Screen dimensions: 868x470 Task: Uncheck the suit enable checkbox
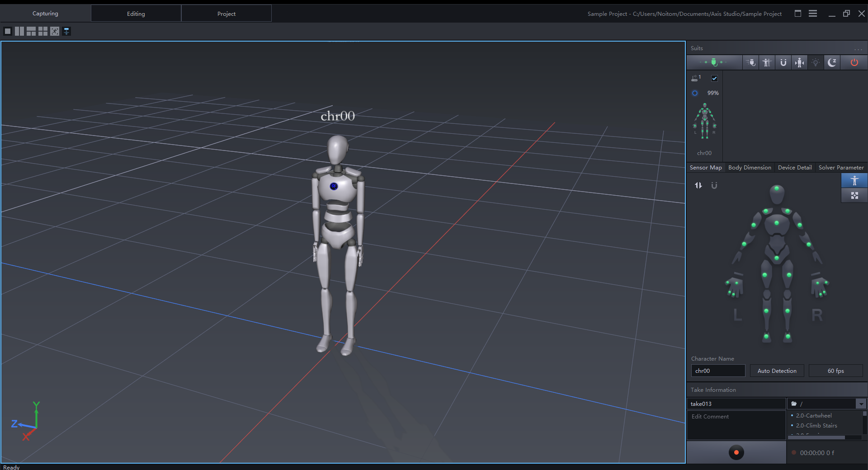pyautogui.click(x=714, y=78)
